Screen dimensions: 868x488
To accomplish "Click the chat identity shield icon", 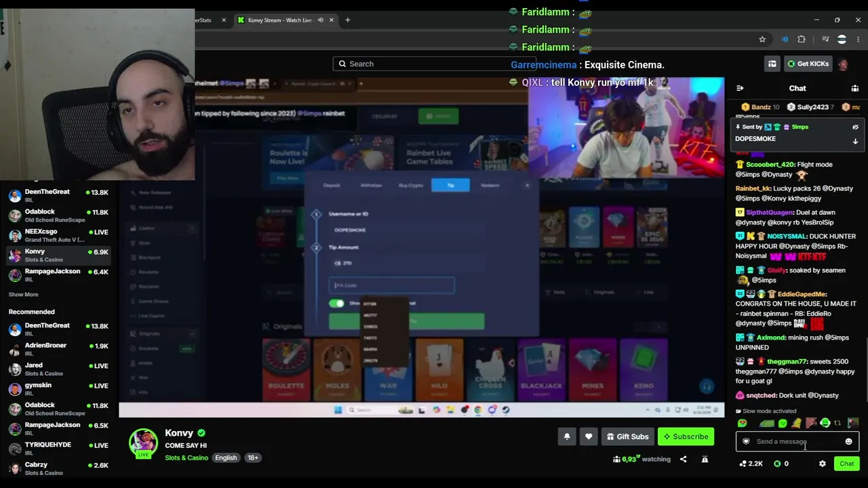I will (x=746, y=442).
